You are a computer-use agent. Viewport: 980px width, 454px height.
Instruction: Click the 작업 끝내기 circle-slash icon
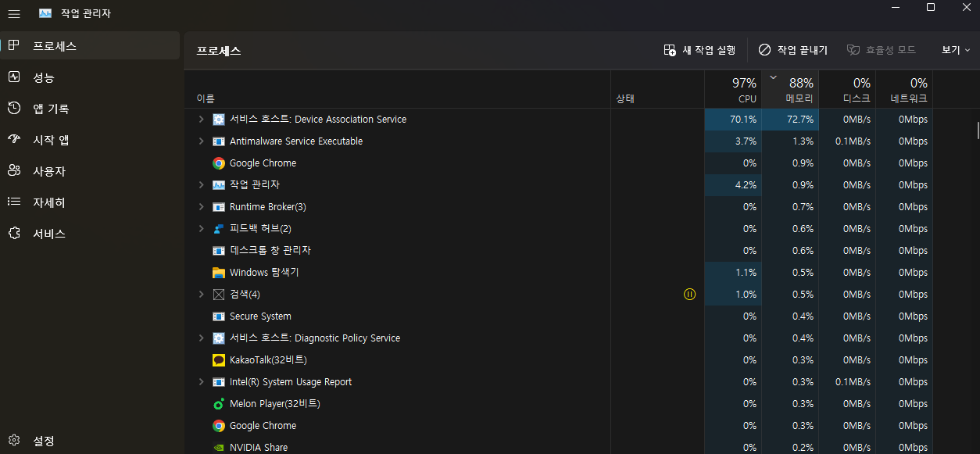point(764,50)
